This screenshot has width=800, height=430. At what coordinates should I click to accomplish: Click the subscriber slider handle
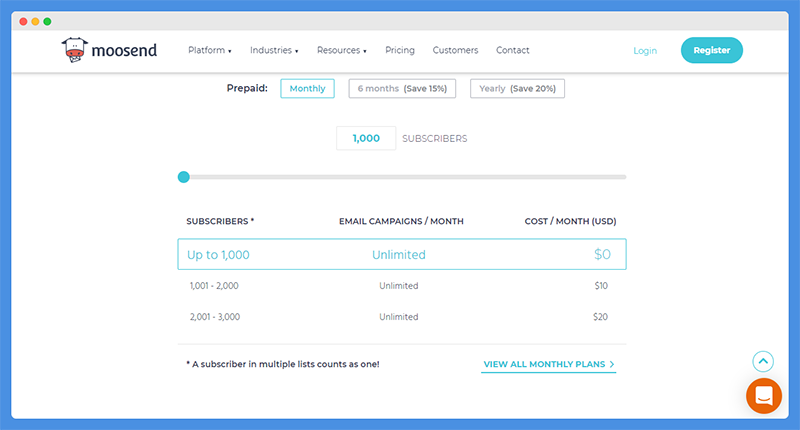184,177
